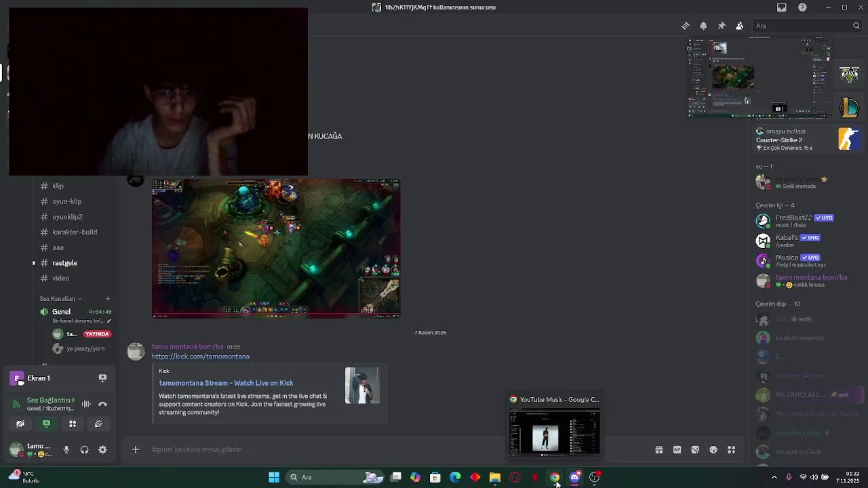
Task: Open the weather widget 15°C Bulutlu
Action: pos(24,477)
